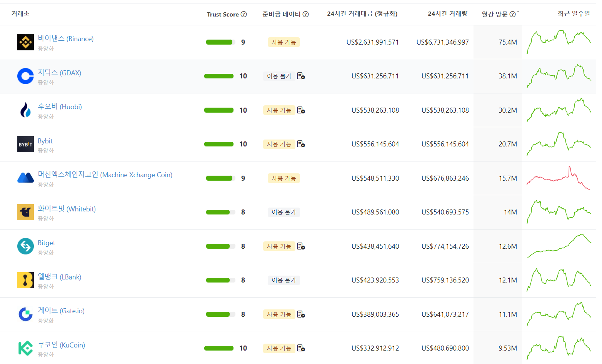Open the 화이트빗 (Whitebit) exchange link
Viewport: 602px width, 364px height.
tap(67, 209)
